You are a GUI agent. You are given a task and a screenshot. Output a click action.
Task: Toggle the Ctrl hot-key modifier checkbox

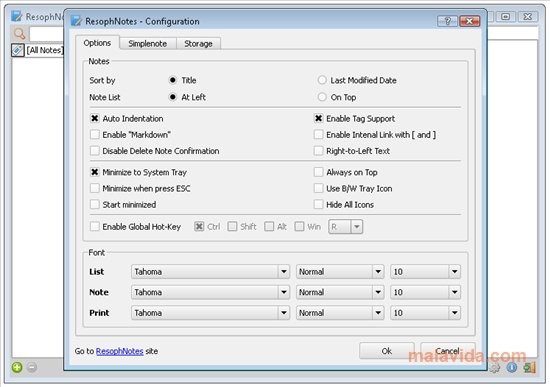[x=199, y=227]
